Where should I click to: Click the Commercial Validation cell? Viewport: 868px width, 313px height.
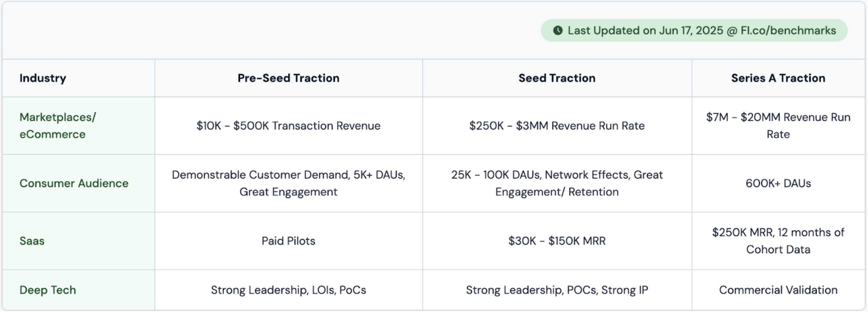(x=778, y=290)
